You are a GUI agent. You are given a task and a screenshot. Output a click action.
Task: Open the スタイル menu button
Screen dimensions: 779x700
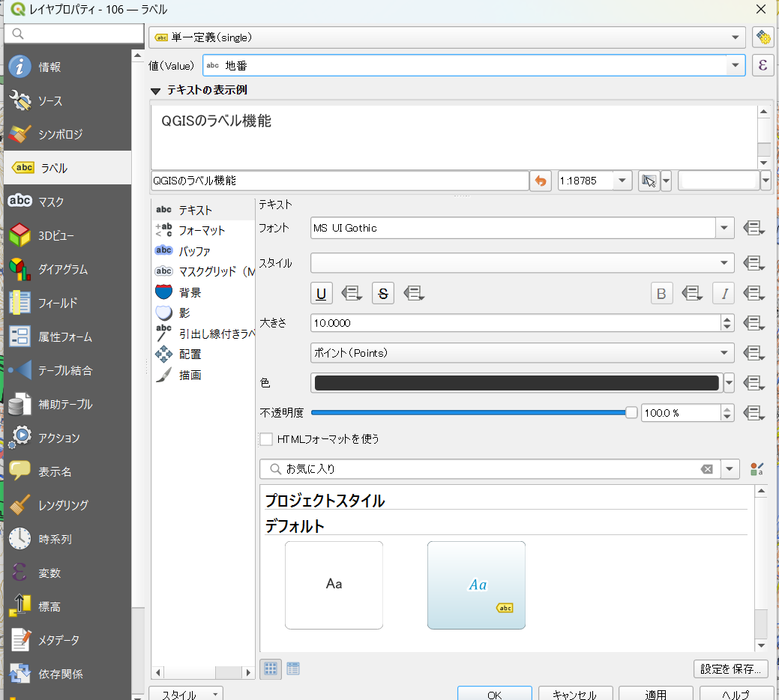(x=186, y=693)
